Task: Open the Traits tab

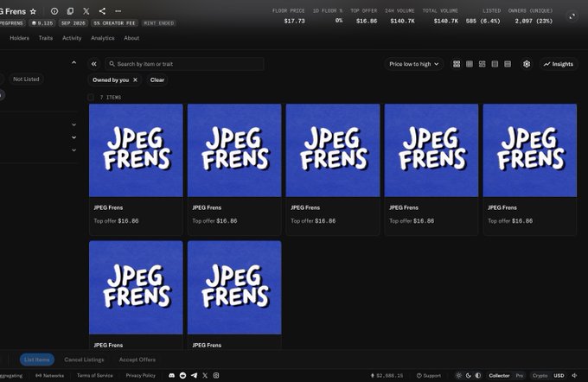Action: pos(46,38)
